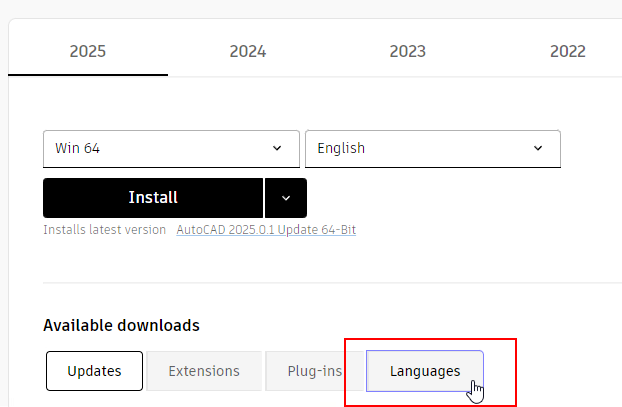Image resolution: width=622 pixels, height=407 pixels.
Task: Click the active underline beneath the 2025 tab
Action: click(x=88, y=75)
